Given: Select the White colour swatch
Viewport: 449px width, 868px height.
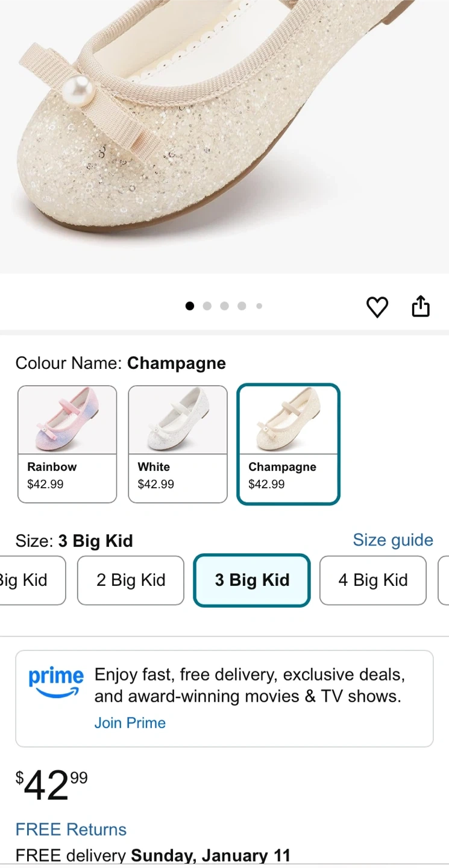Looking at the screenshot, I should [178, 444].
